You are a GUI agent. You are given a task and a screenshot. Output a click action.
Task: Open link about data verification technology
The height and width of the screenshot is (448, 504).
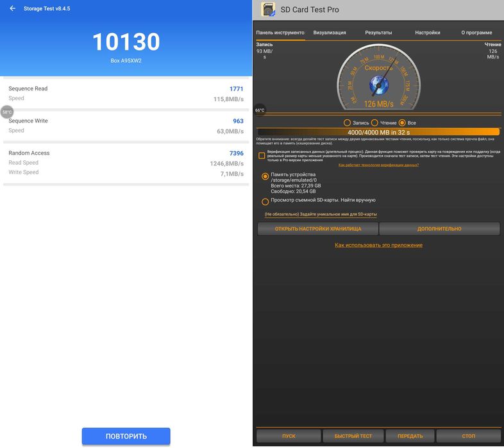[x=379, y=165]
